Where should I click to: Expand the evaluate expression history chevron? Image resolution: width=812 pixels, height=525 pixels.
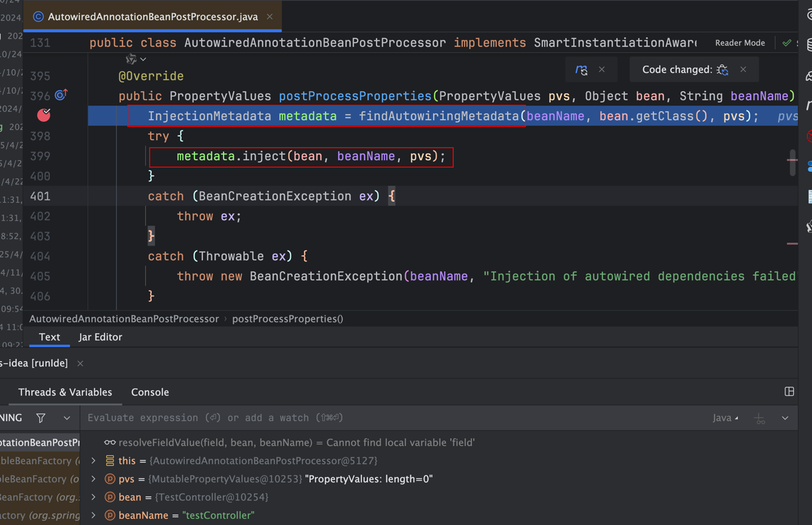coord(785,418)
